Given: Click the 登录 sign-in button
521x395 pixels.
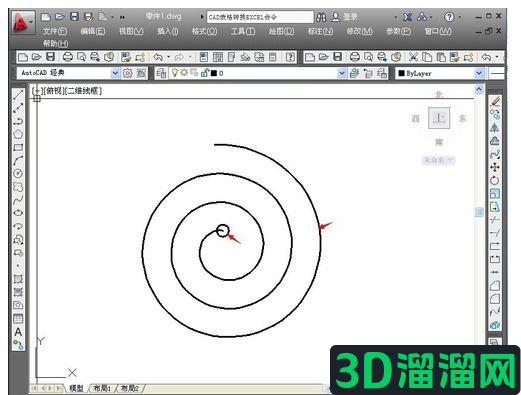Looking at the screenshot, I should pos(345,17).
